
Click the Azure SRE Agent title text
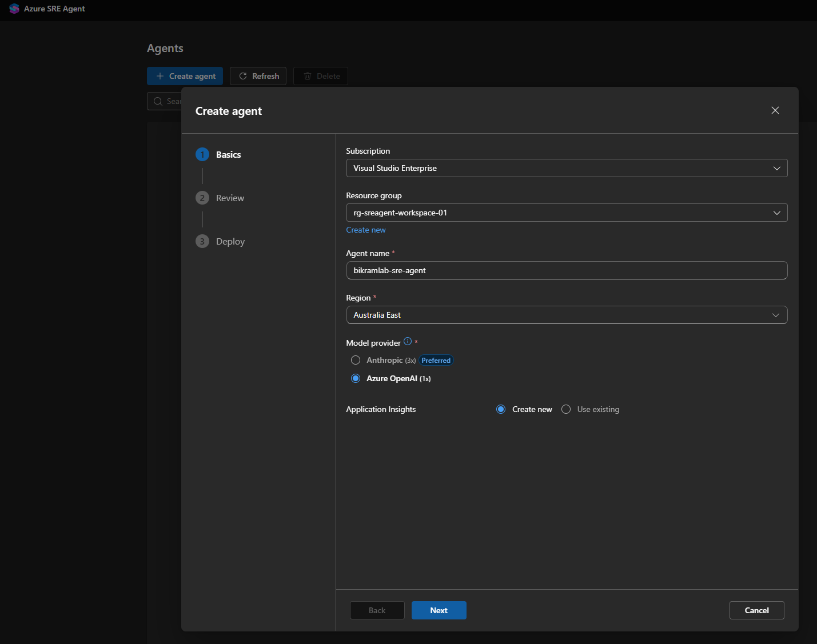tap(54, 9)
